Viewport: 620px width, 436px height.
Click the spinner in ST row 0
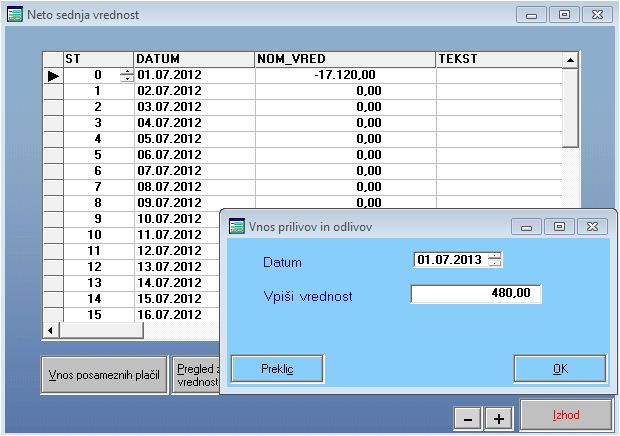[x=126, y=75]
